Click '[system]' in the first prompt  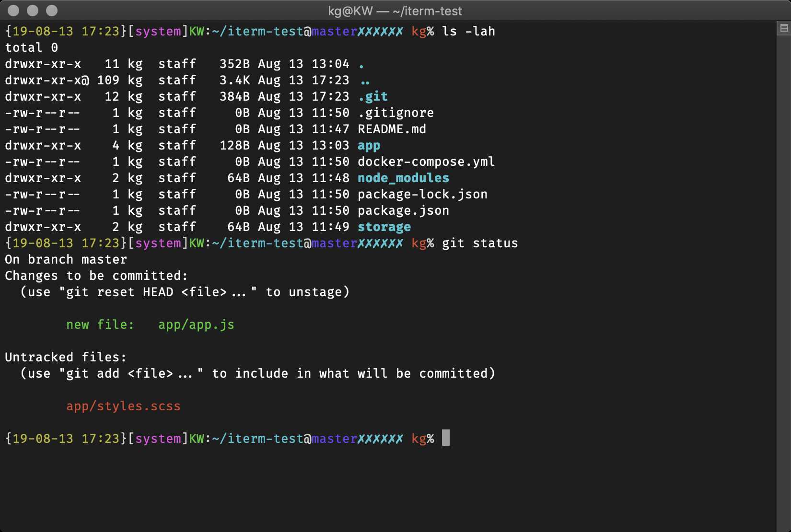pyautogui.click(x=158, y=32)
